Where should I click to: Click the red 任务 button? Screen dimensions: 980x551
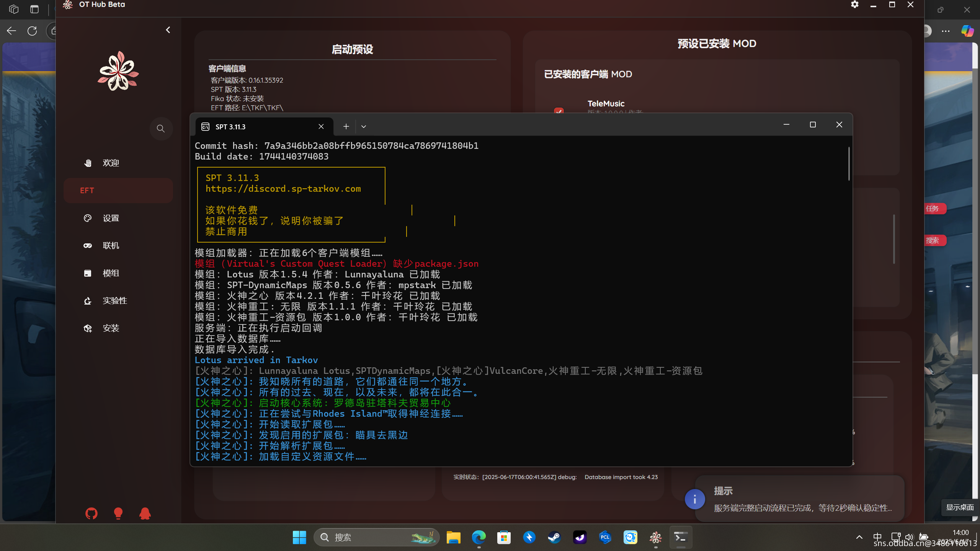935,209
